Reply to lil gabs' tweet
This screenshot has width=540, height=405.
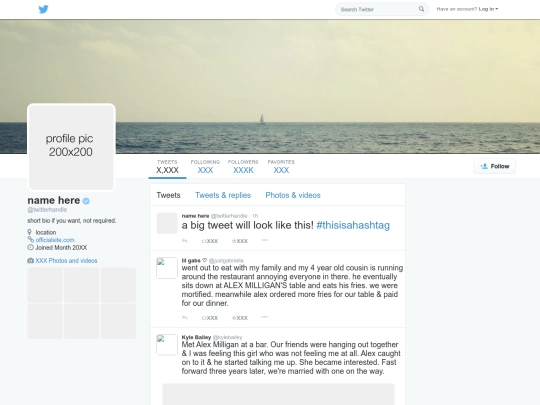click(x=185, y=318)
